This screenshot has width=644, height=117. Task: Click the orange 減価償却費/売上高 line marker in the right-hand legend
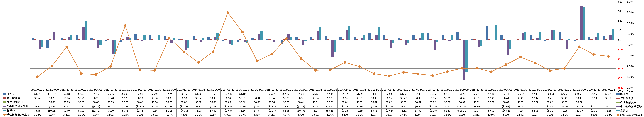(618, 115)
